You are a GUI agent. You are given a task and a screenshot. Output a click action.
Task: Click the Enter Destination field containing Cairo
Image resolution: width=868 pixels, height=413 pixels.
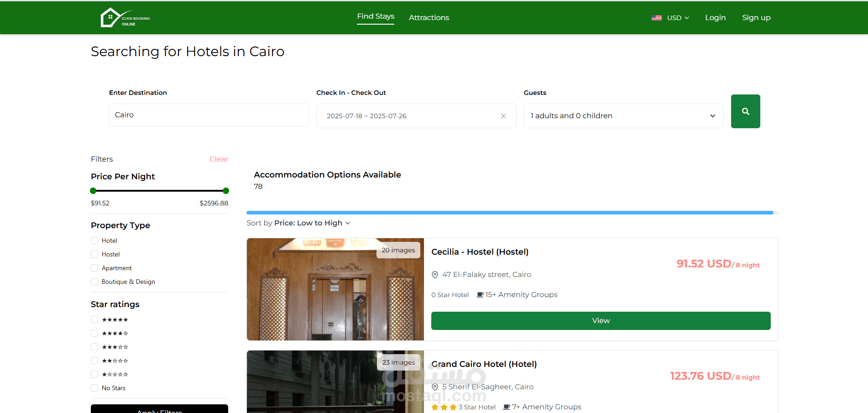point(209,115)
